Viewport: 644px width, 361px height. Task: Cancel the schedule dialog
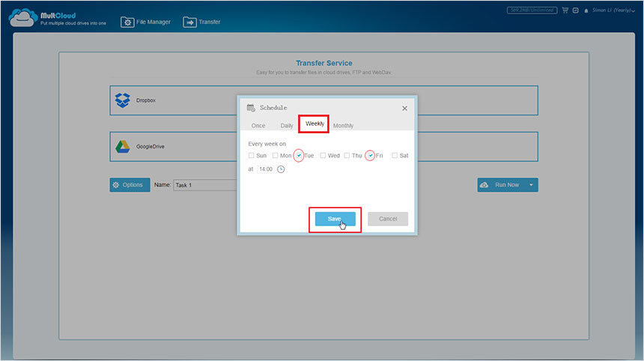pyautogui.click(x=388, y=219)
